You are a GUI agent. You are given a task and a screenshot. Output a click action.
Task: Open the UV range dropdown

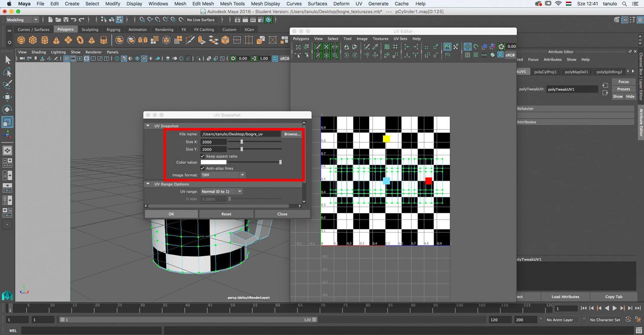tap(222, 191)
